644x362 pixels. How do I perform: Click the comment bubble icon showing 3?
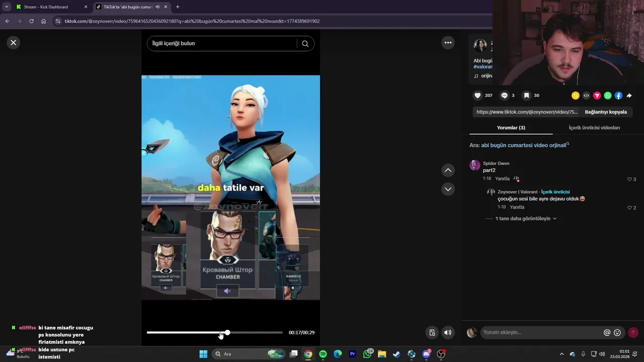point(504,96)
